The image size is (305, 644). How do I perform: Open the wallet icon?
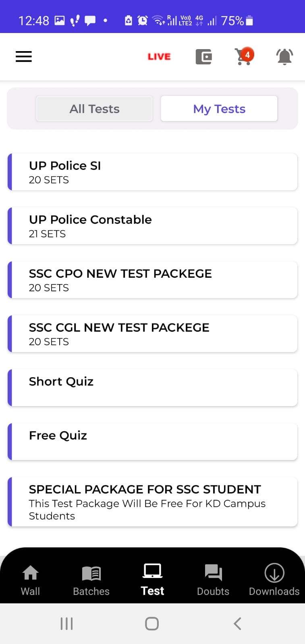pos(204,57)
